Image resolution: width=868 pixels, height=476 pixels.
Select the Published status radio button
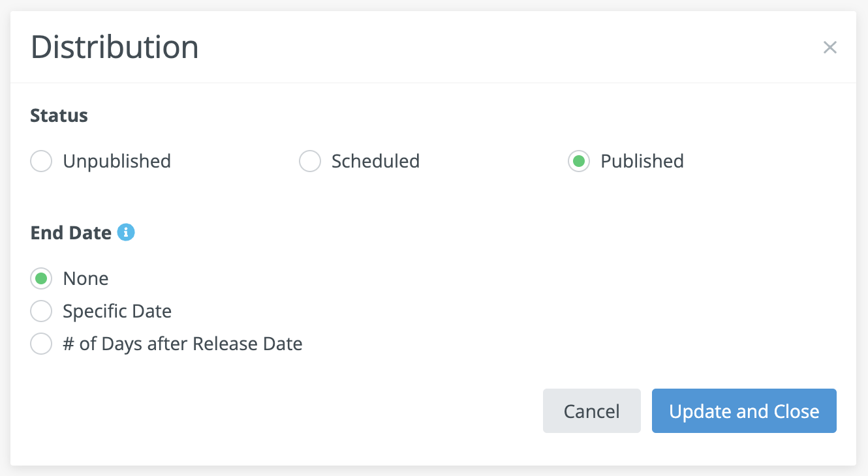[579, 161]
